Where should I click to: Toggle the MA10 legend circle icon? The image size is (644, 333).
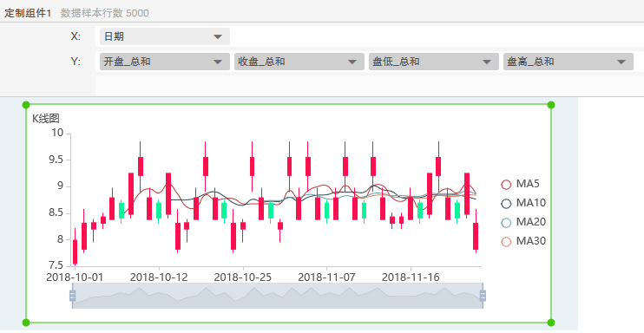[x=506, y=203]
